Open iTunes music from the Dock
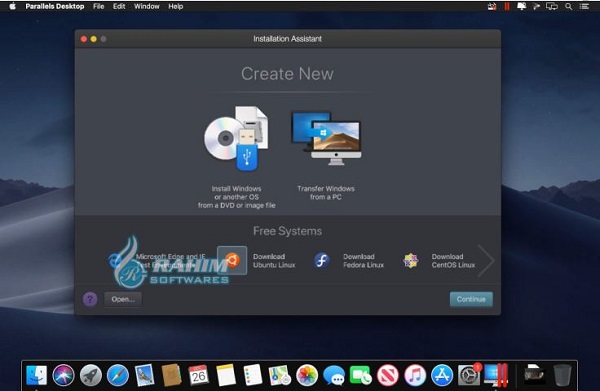 coord(415,375)
